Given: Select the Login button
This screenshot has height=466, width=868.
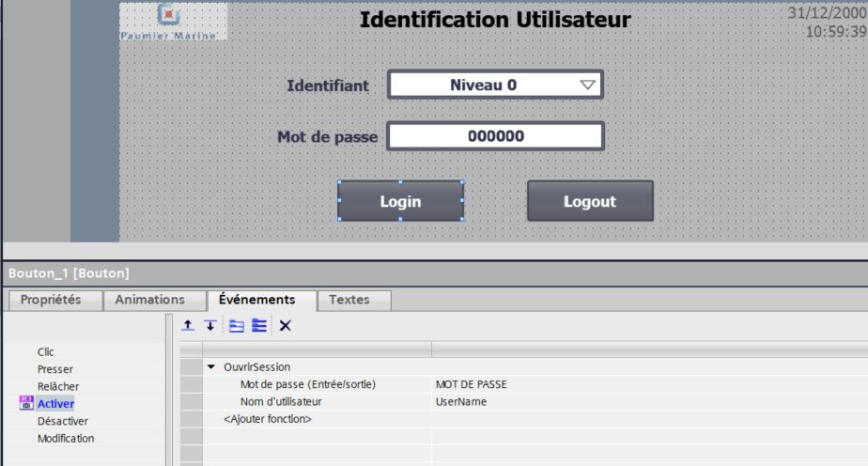Looking at the screenshot, I should [400, 201].
